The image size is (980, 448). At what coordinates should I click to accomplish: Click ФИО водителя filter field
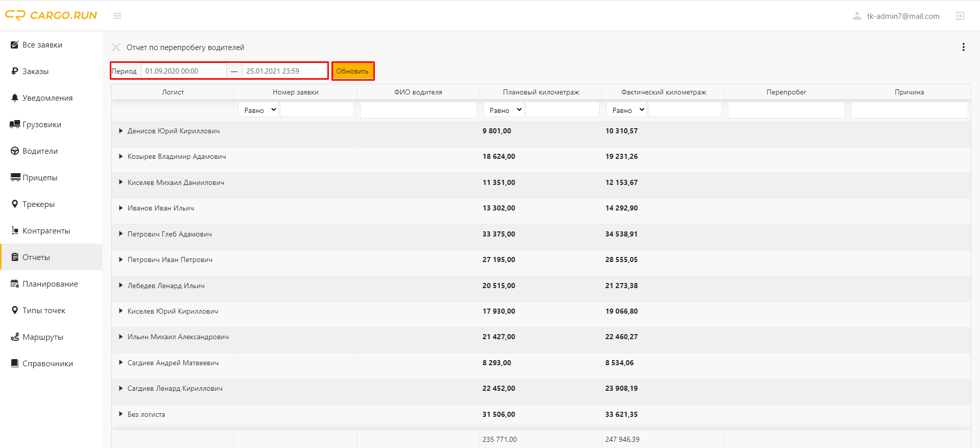coord(418,110)
